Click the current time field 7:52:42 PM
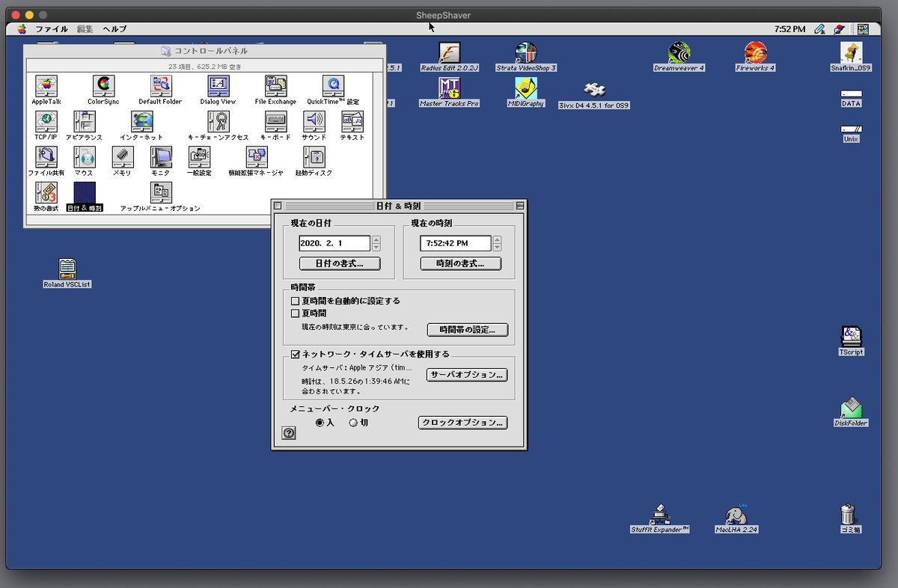Screen dimensions: 898x588 (456, 243)
